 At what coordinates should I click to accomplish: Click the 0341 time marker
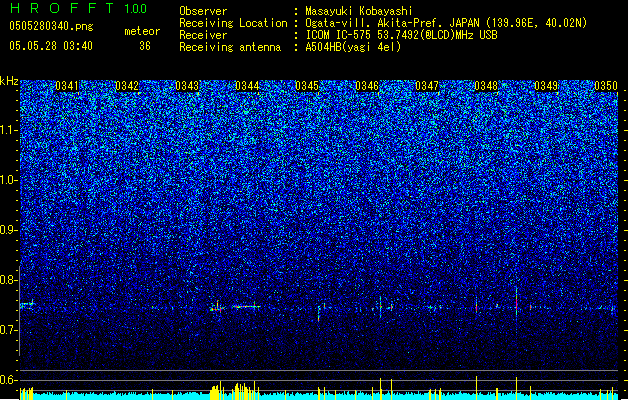click(x=67, y=86)
